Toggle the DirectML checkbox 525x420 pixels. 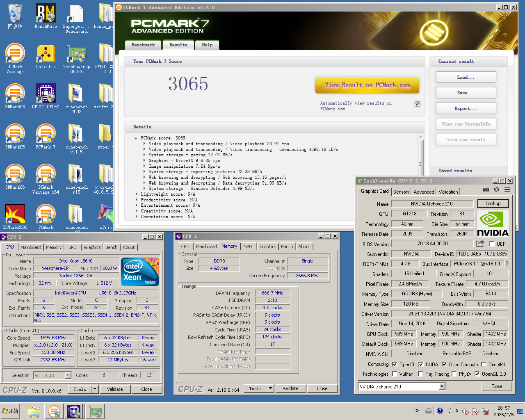pos(484,364)
